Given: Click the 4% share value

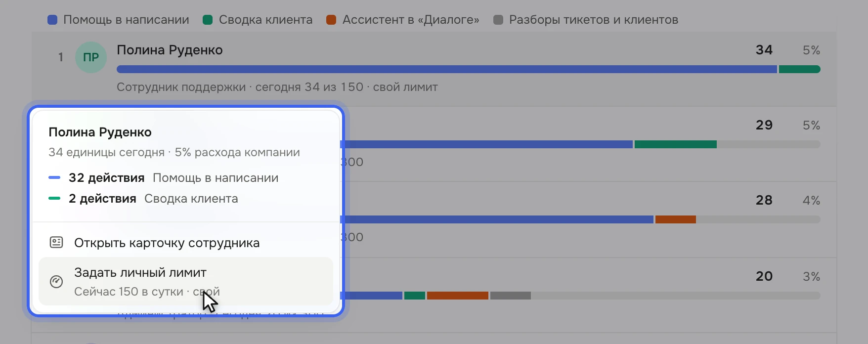Looking at the screenshot, I should [x=812, y=200].
